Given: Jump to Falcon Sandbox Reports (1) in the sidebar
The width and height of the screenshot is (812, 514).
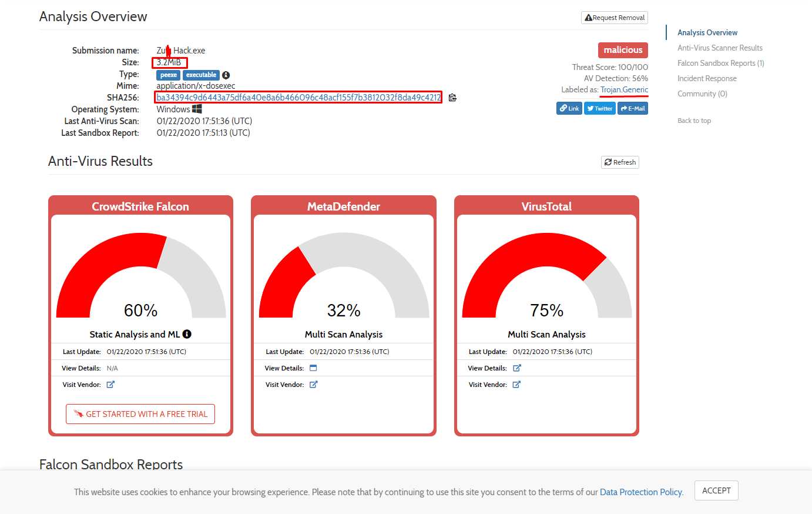Looking at the screenshot, I should pyautogui.click(x=721, y=63).
